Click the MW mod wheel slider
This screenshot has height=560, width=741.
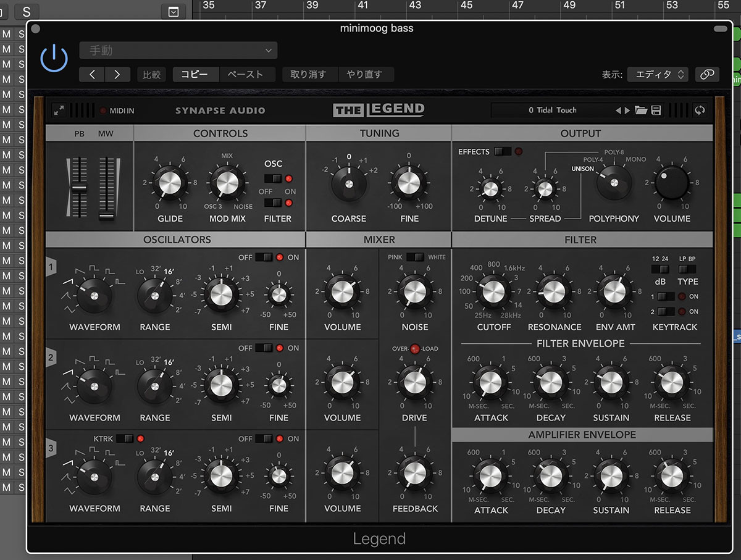pos(106,187)
